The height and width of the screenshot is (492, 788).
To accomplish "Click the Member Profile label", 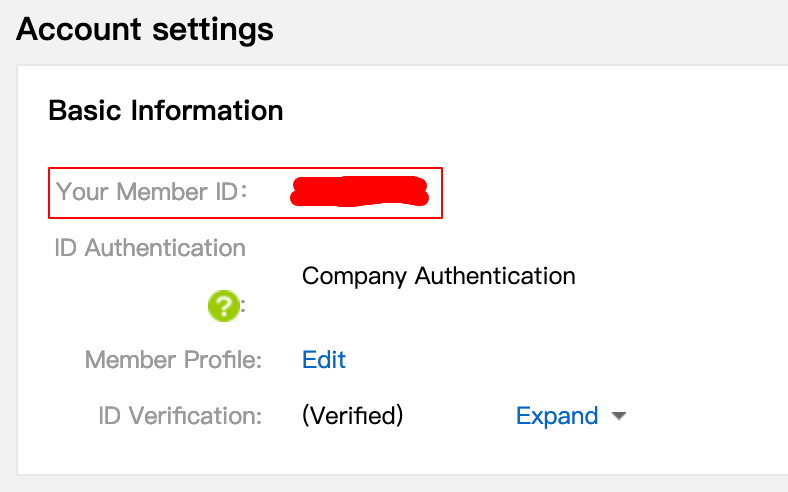I will tap(173, 360).
